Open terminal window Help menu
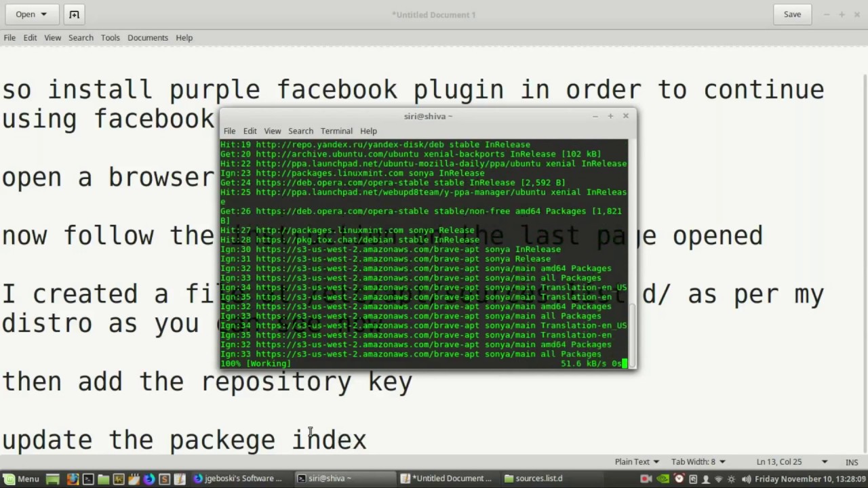This screenshot has width=868, height=488. [368, 131]
